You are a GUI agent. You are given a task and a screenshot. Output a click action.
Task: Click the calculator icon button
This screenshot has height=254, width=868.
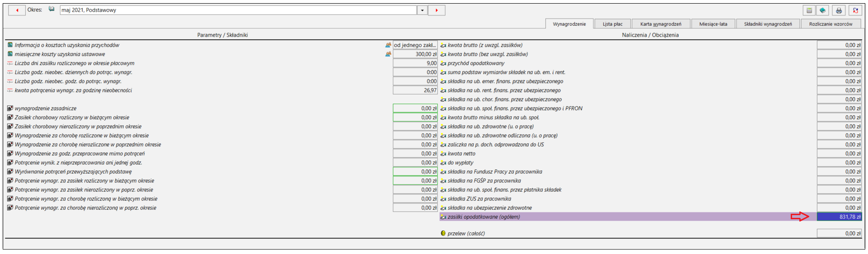click(809, 10)
